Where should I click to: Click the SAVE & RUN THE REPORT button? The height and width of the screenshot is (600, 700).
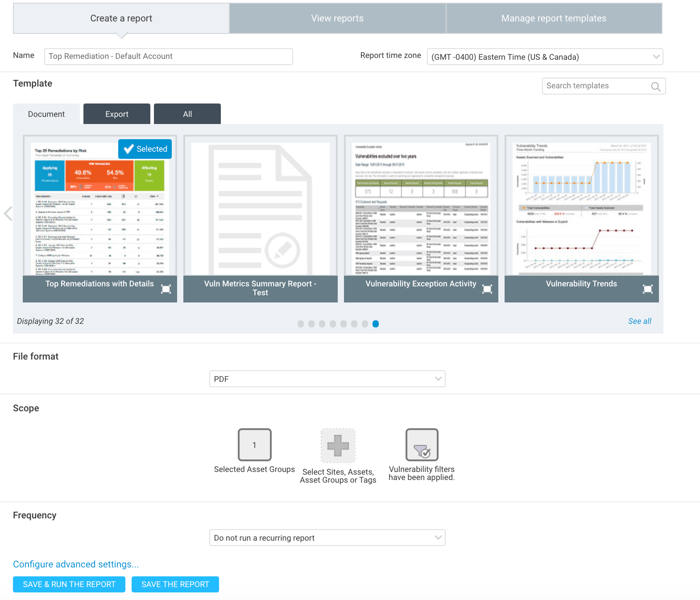[69, 584]
